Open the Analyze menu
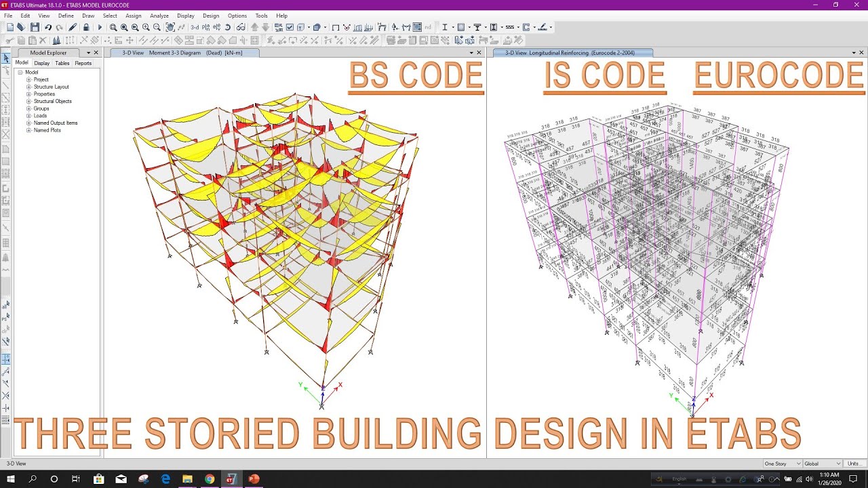The width and height of the screenshot is (868, 488). 159,16
